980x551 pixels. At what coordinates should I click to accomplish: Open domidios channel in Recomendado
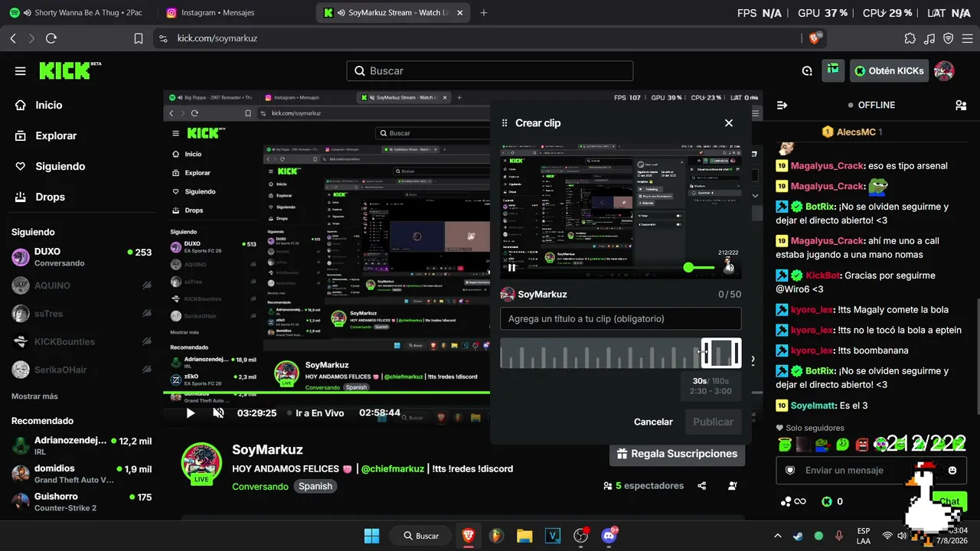click(x=81, y=474)
